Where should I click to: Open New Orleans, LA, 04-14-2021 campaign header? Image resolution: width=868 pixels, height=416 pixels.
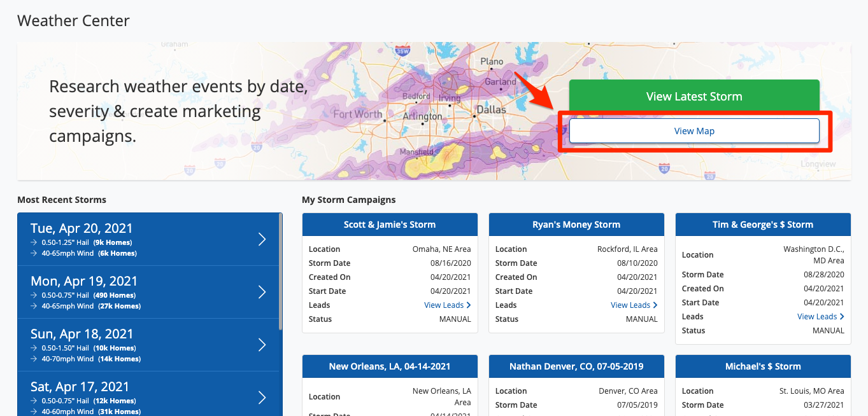(x=390, y=366)
